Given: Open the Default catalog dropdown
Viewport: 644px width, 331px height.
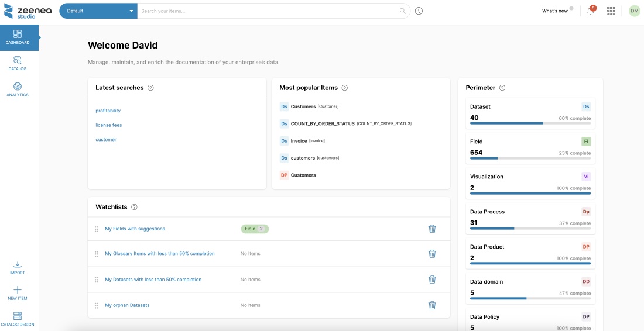Looking at the screenshot, I should pyautogui.click(x=98, y=11).
